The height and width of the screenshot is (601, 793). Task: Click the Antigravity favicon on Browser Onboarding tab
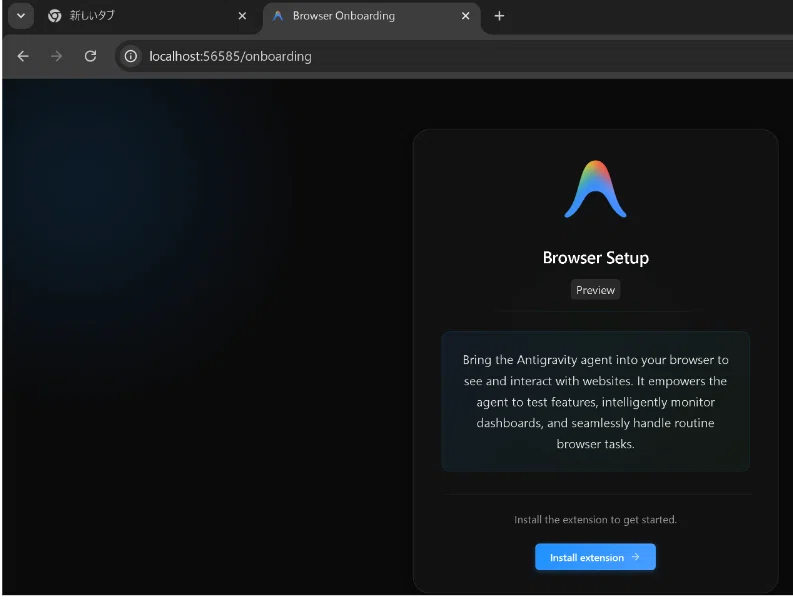(x=278, y=16)
